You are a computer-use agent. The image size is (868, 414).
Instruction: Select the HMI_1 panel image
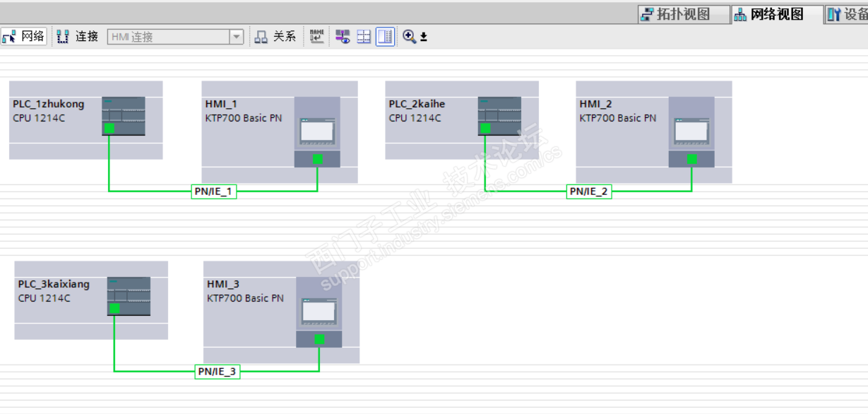(x=317, y=132)
